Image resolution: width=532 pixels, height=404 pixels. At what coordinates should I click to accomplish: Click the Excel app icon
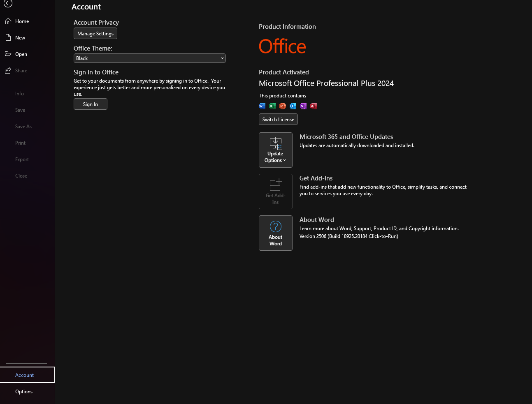coord(272,106)
